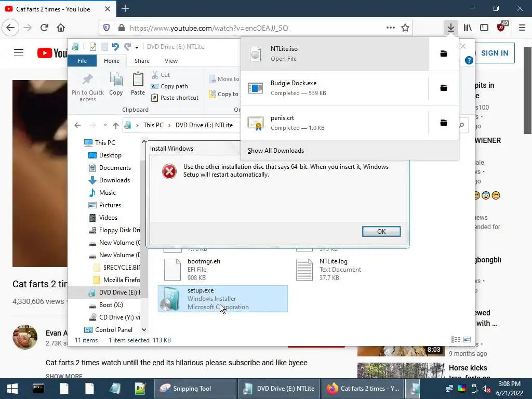Open Firefox hamburger menu
Viewport: 532px width, 399px height.
coord(522,28)
